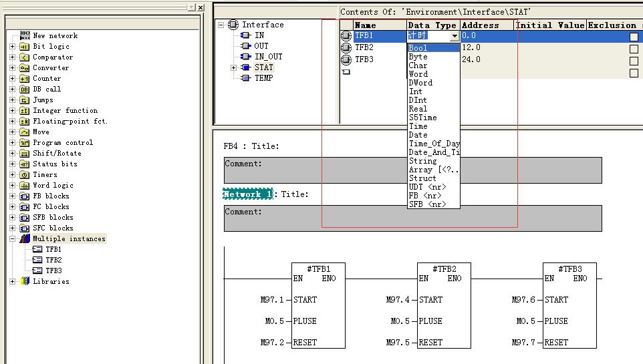Click the Counter category icon

25,79
